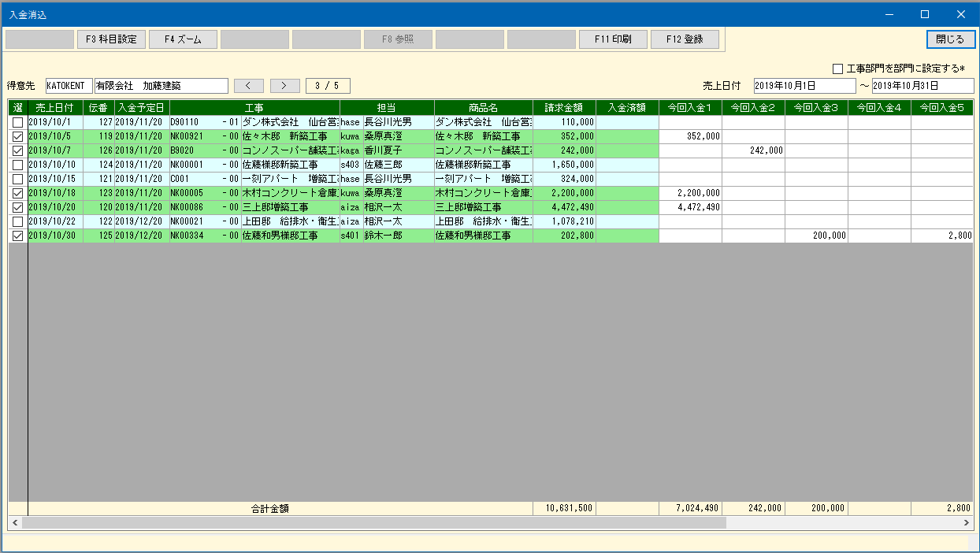Screen dimensions: 980x553
Task: Click the 110,000 invoice amount cell
Action: [565, 122]
